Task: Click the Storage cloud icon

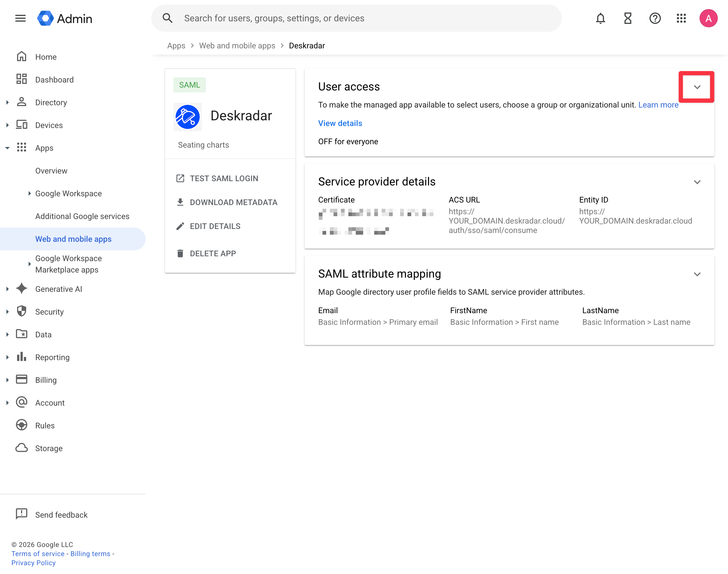Action: (x=22, y=448)
